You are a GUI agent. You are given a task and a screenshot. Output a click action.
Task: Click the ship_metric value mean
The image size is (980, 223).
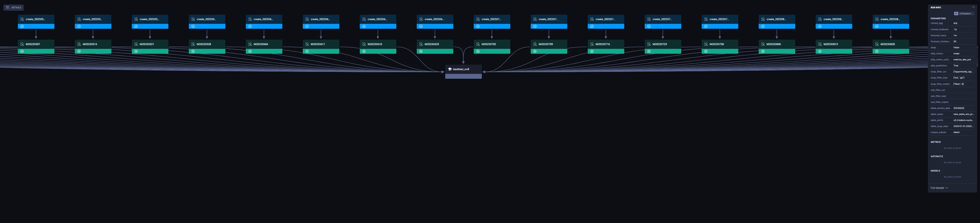956,53
